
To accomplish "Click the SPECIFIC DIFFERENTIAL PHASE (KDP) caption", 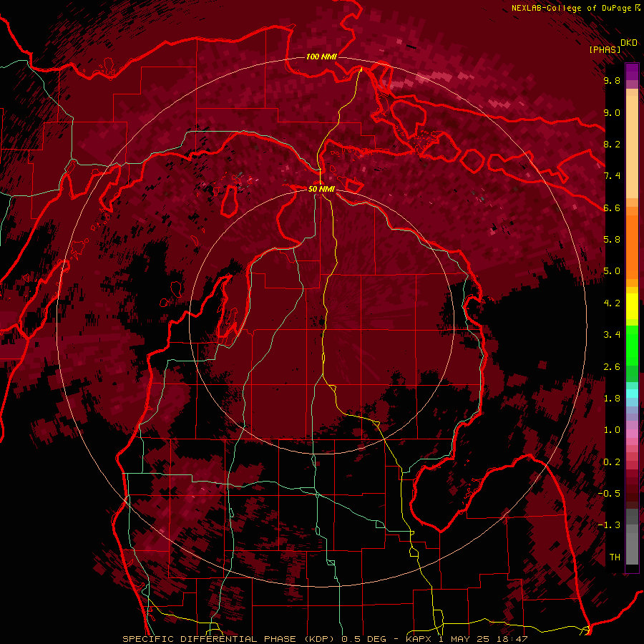I will tap(228, 639).
